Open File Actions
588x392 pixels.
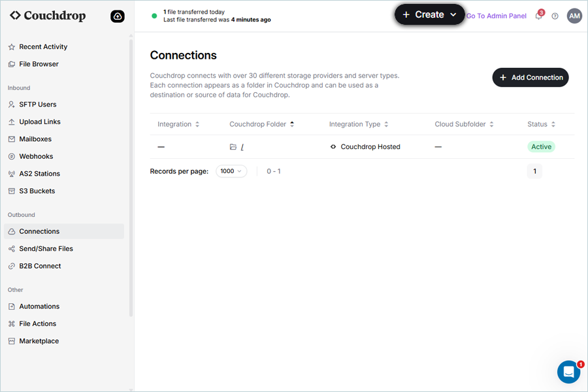click(x=64, y=324)
